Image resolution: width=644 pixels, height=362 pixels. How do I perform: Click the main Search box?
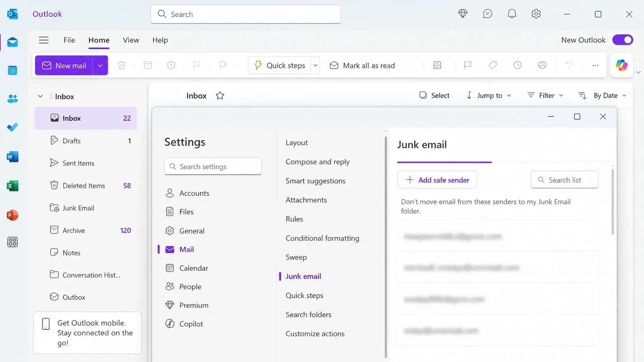click(x=246, y=14)
